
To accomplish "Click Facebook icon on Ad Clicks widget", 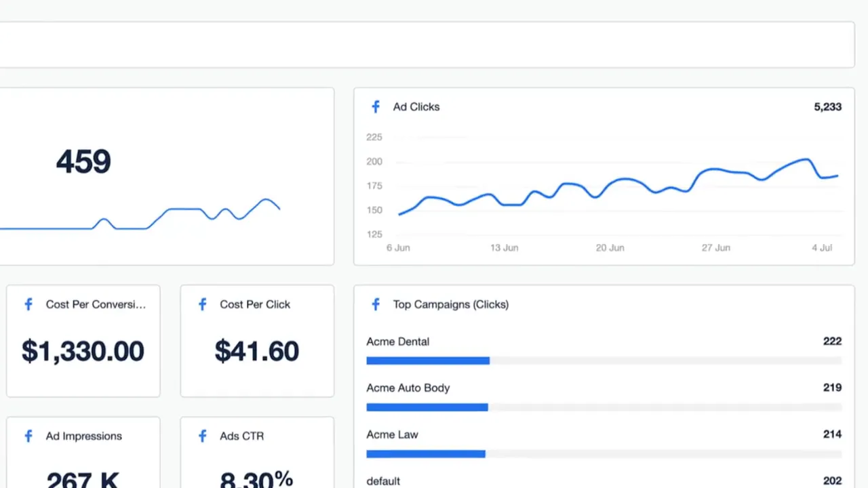I will 376,106.
